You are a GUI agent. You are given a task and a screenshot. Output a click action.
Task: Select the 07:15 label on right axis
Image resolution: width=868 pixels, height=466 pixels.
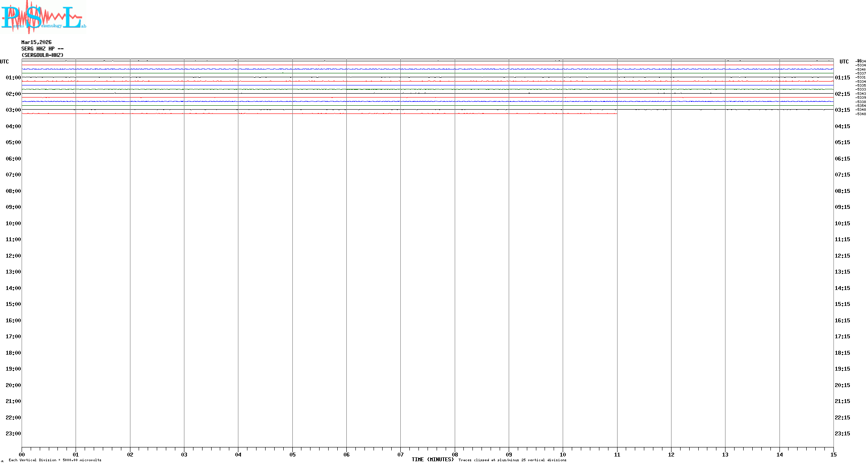(x=842, y=175)
